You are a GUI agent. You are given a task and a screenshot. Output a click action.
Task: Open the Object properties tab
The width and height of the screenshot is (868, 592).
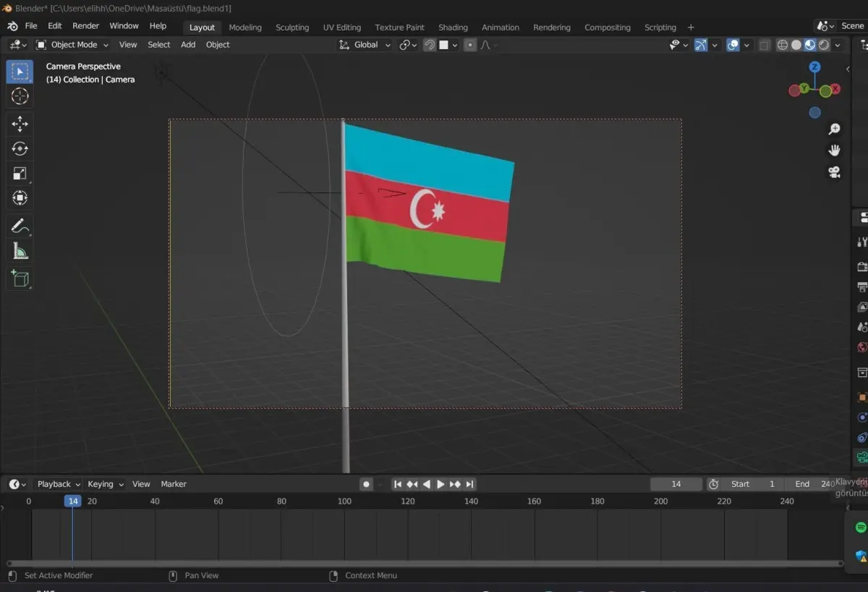[x=861, y=397]
